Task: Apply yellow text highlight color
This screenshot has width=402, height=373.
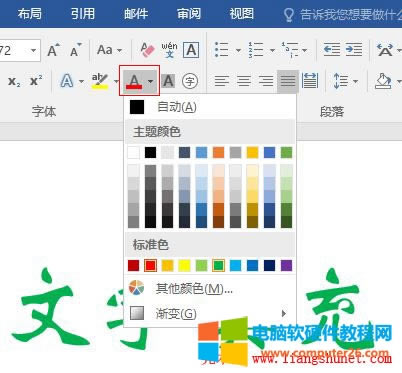Action: coord(100,81)
